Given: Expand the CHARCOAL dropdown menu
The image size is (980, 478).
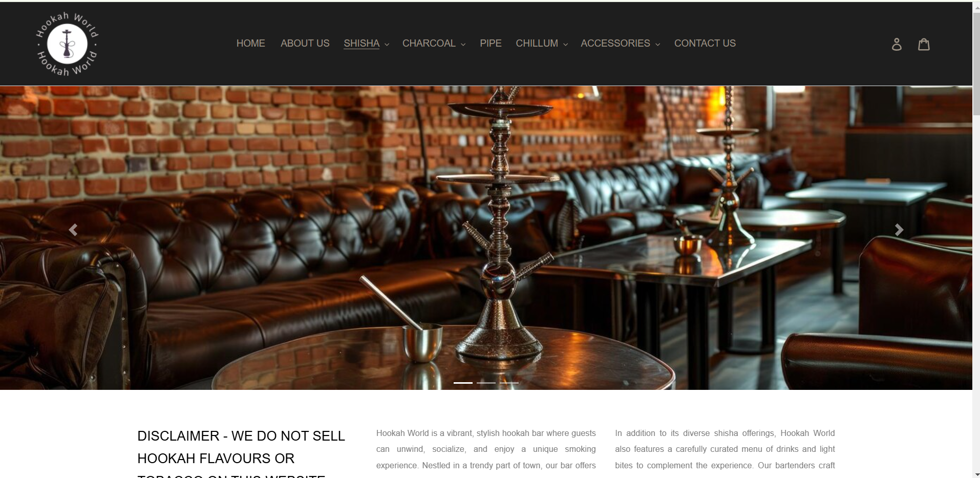Looking at the screenshot, I should point(434,44).
